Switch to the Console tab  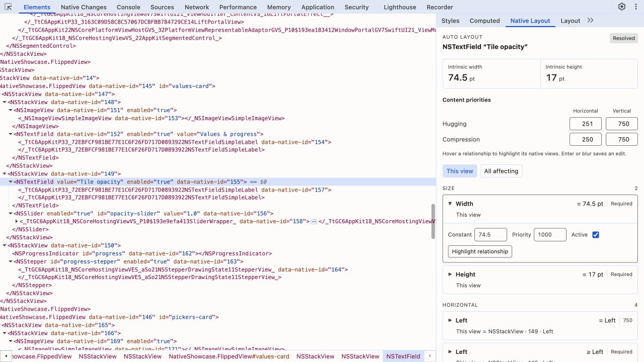[128, 7]
